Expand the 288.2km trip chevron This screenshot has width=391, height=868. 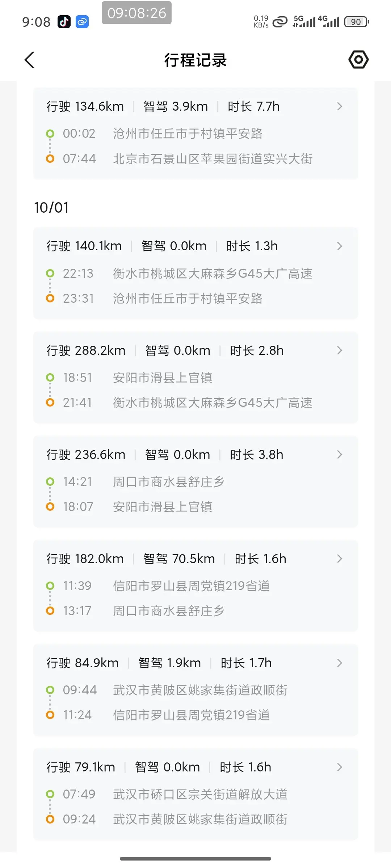click(339, 350)
